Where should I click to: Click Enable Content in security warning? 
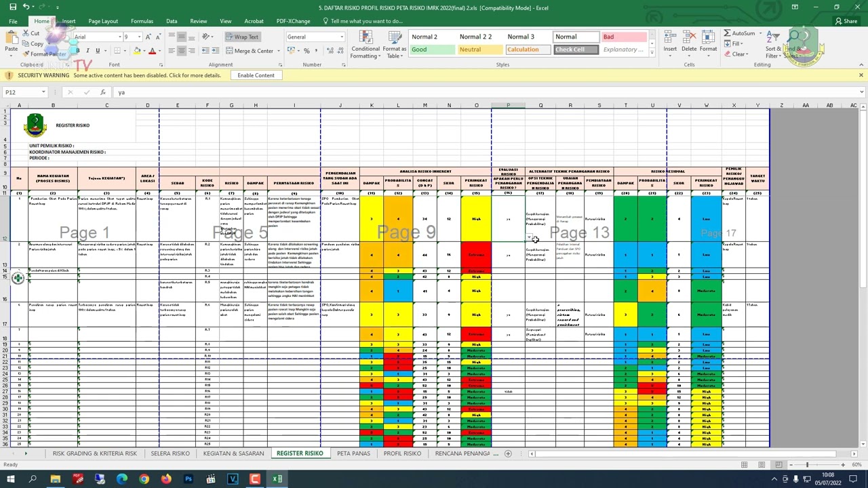(256, 75)
